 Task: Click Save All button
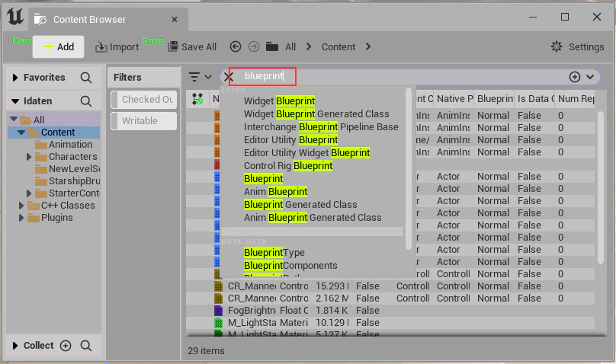tap(192, 47)
